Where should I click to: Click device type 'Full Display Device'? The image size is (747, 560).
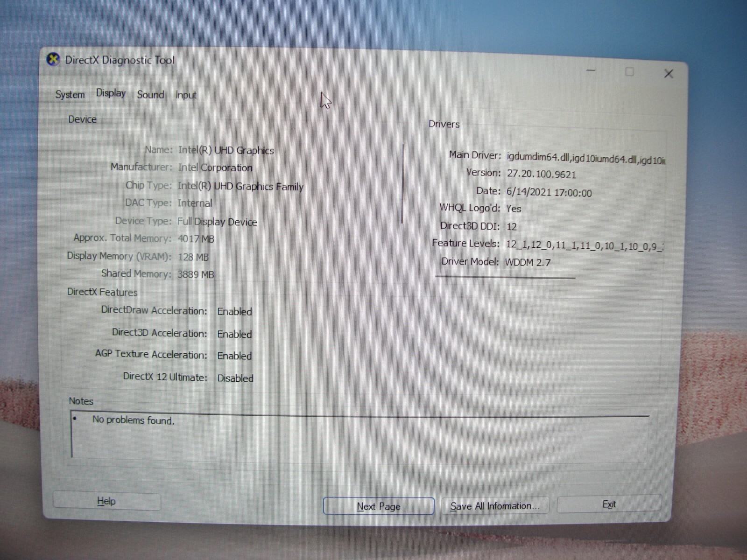pyautogui.click(x=217, y=222)
